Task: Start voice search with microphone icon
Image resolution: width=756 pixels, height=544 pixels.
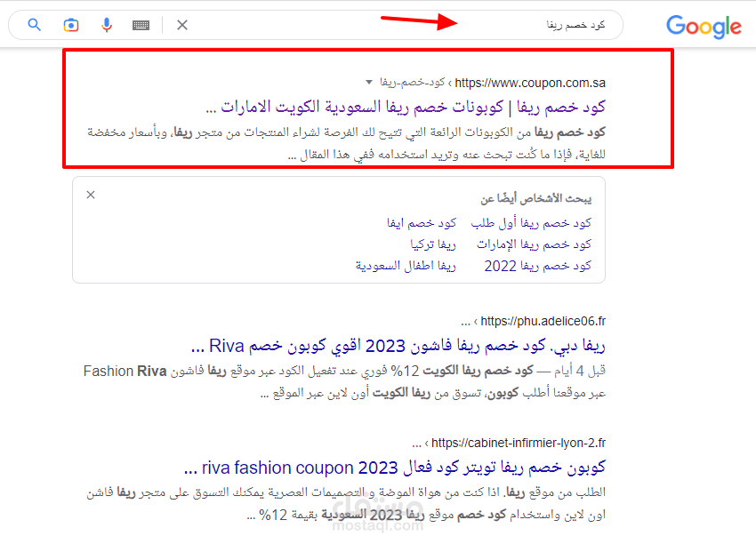Action: [107, 25]
